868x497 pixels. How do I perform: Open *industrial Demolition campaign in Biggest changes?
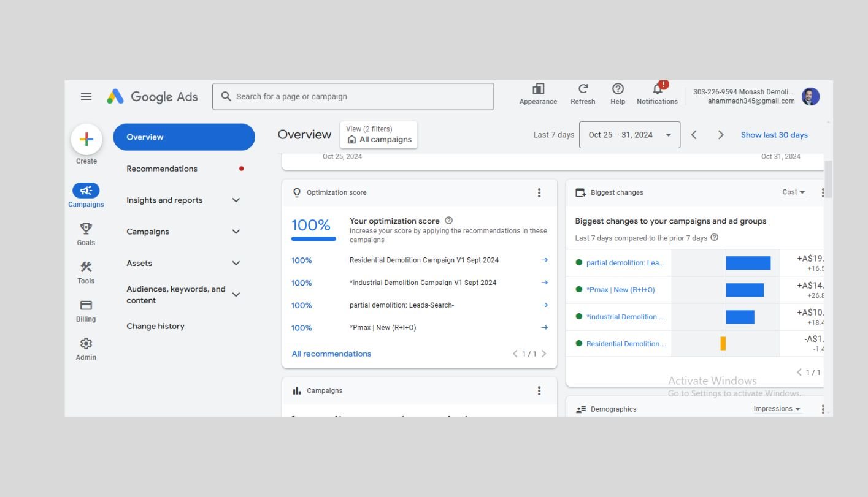(x=625, y=317)
